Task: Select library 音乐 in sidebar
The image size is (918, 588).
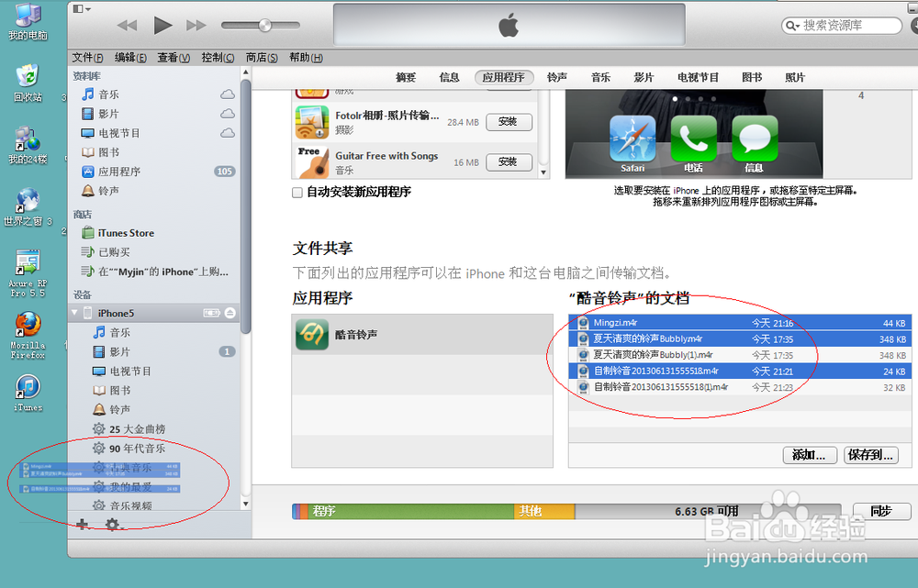Action: 154,94
